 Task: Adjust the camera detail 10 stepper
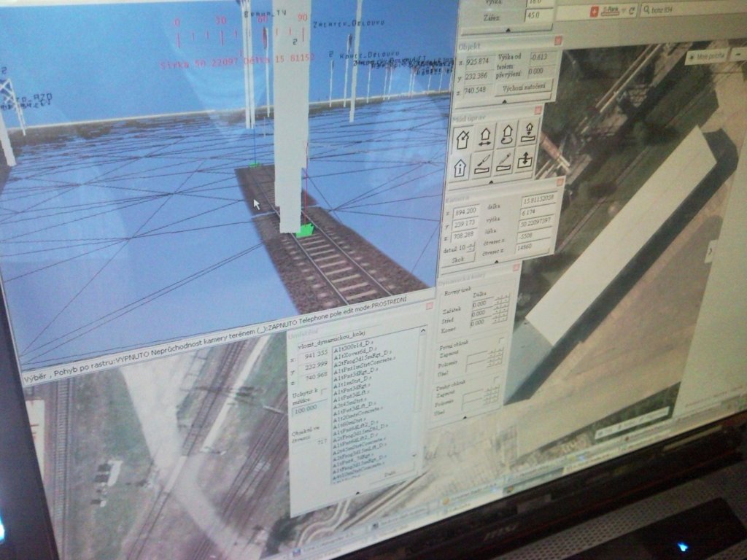[471, 247]
